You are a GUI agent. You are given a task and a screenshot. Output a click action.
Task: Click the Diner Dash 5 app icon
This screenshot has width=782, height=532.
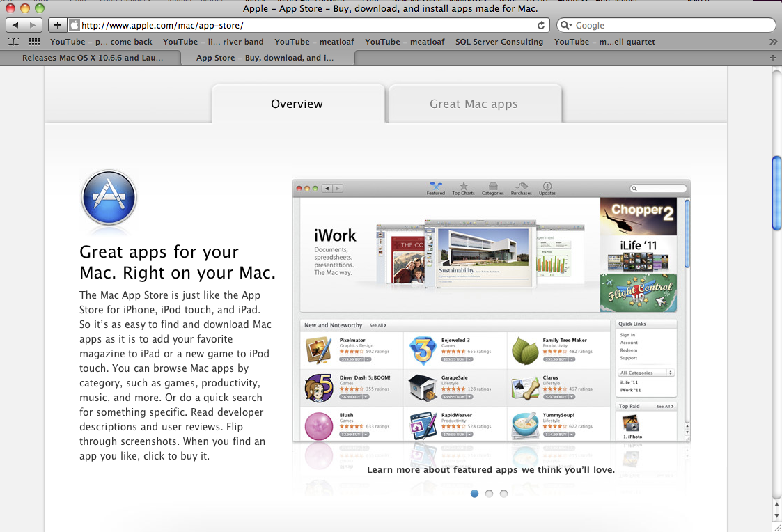pos(319,388)
